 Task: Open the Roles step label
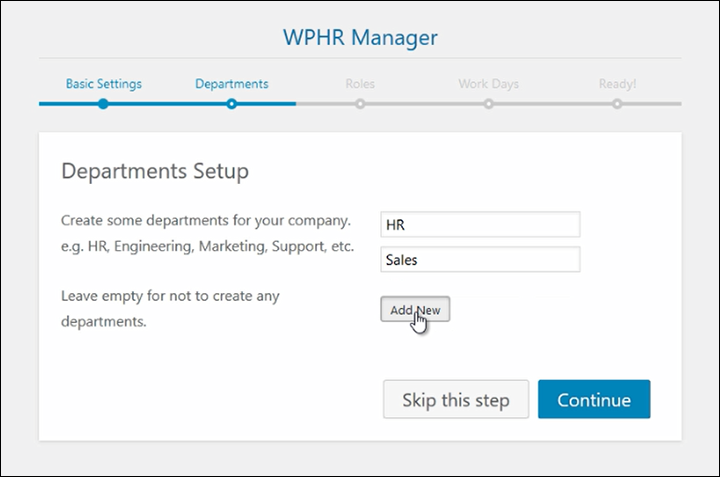coord(360,84)
